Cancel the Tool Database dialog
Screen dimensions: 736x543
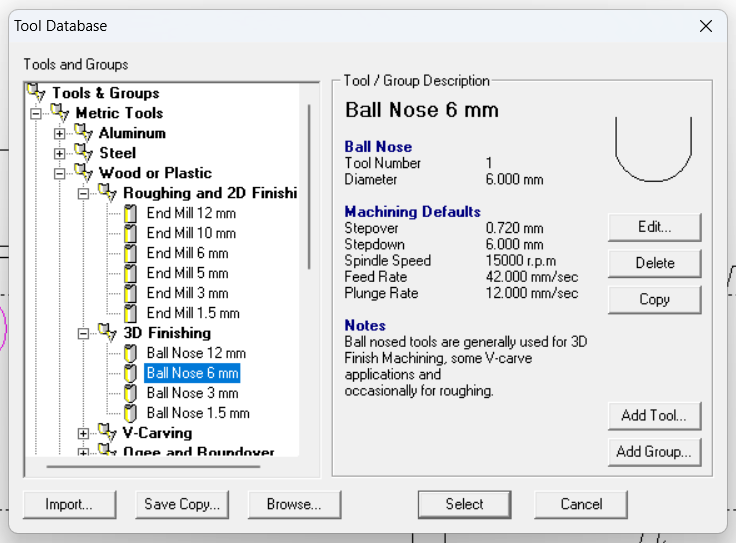pos(581,505)
